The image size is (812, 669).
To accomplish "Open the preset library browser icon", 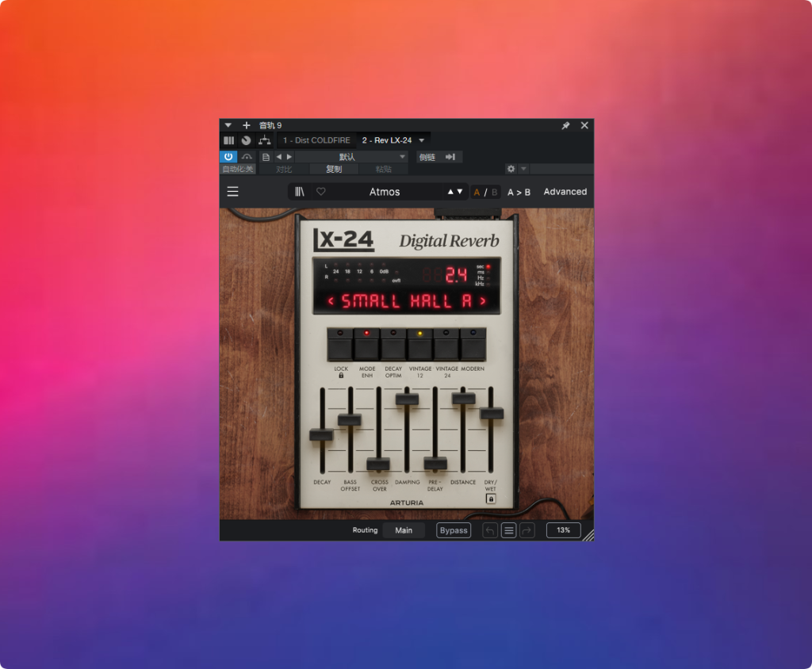I will click(300, 192).
